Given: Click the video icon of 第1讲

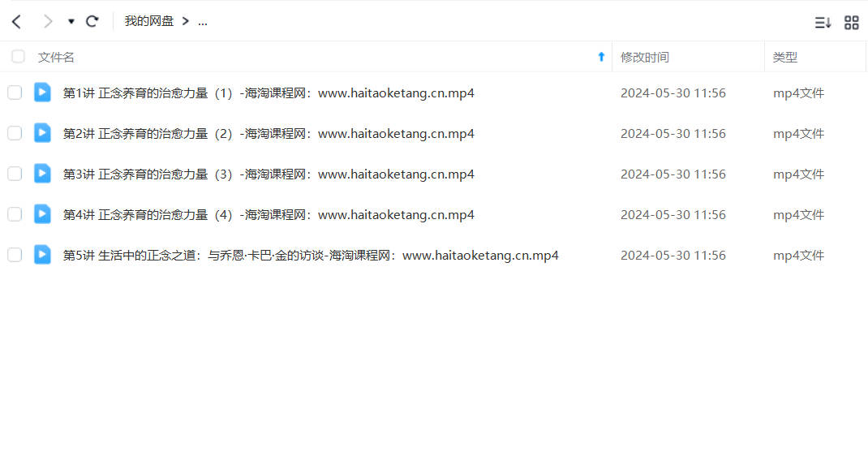Looking at the screenshot, I should click(x=42, y=93).
